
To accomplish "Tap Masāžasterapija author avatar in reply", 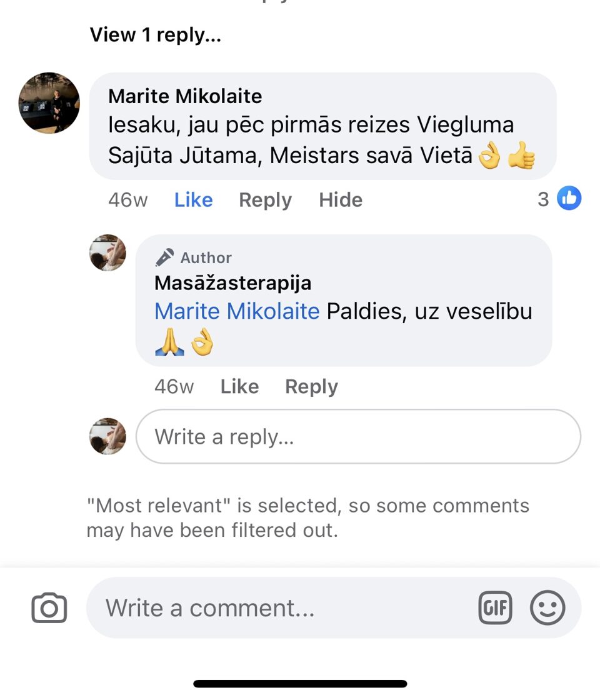I will click(x=107, y=252).
